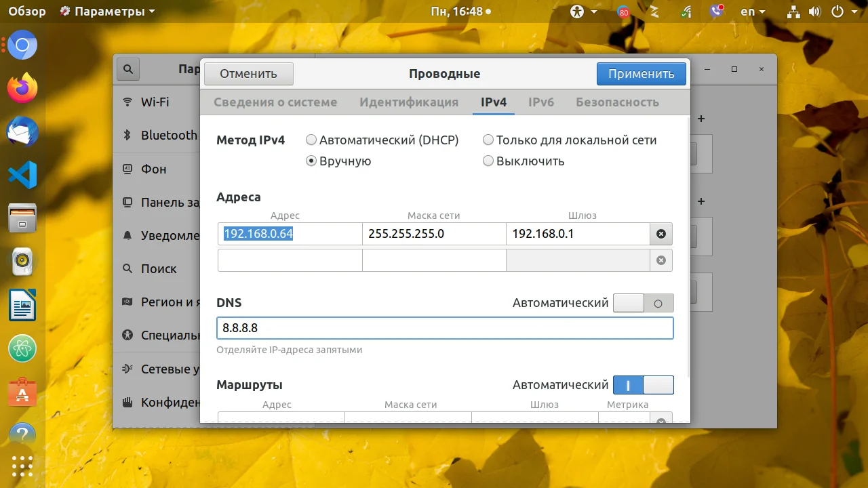Open the Параметры application menu
The image size is (868, 488).
pyautogui.click(x=107, y=12)
